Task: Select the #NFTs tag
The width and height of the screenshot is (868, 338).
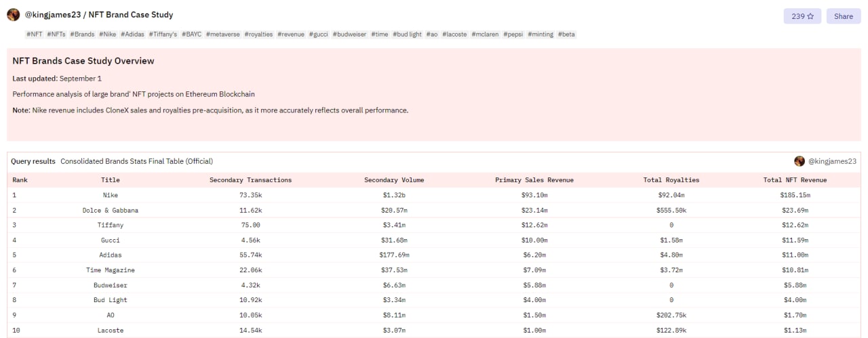Action: coord(56,34)
